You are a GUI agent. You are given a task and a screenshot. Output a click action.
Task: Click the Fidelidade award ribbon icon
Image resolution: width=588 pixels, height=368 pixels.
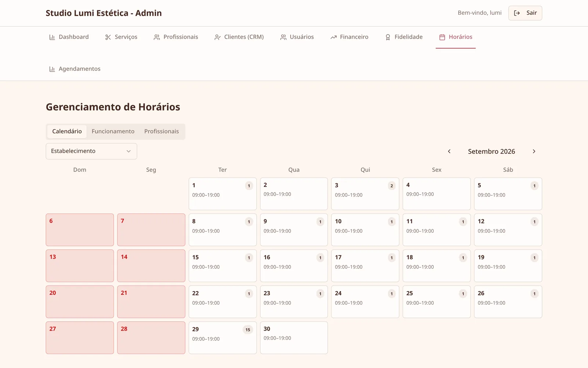(x=388, y=37)
